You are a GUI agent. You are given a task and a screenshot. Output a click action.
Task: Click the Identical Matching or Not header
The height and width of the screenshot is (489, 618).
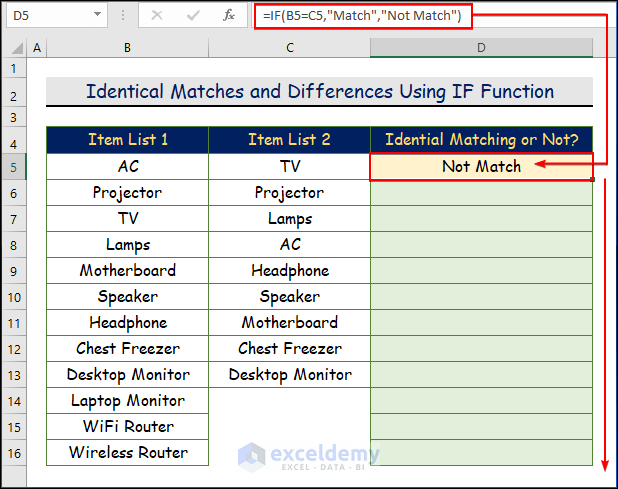[481, 140]
